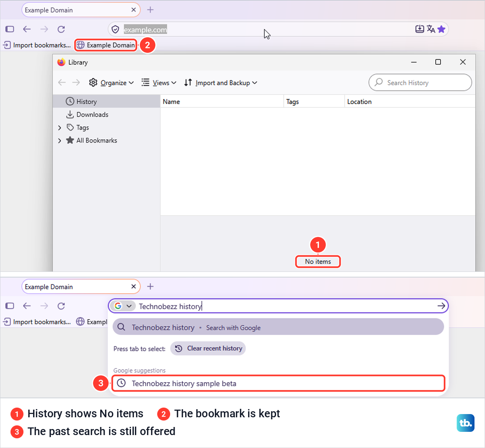Click the blue bookmark star icon
Image resolution: width=485 pixels, height=448 pixels.
441,29
